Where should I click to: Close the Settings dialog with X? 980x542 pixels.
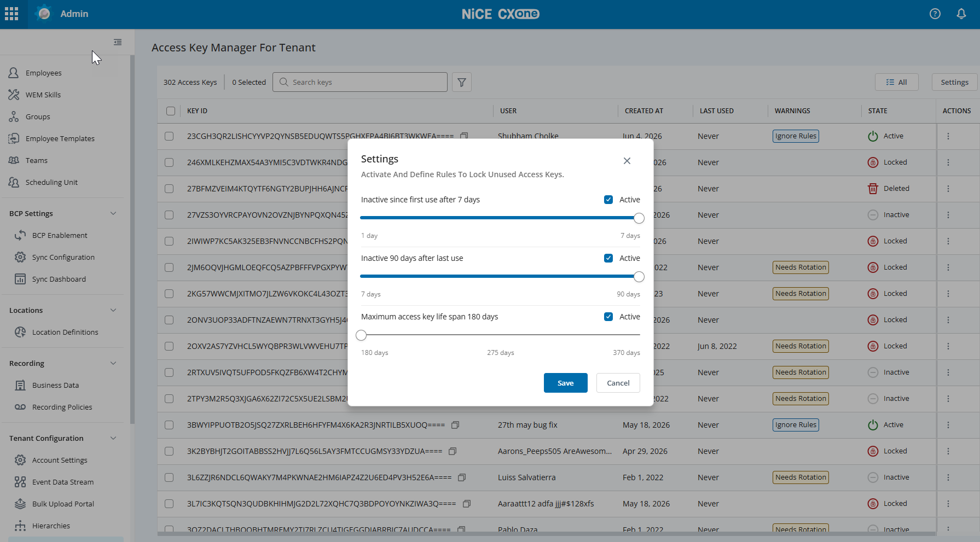(627, 161)
